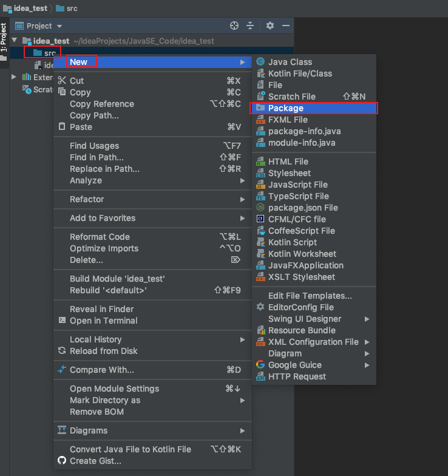Click the Stylesheet CSS icon
Screen dimensions: 448x476
click(260, 173)
